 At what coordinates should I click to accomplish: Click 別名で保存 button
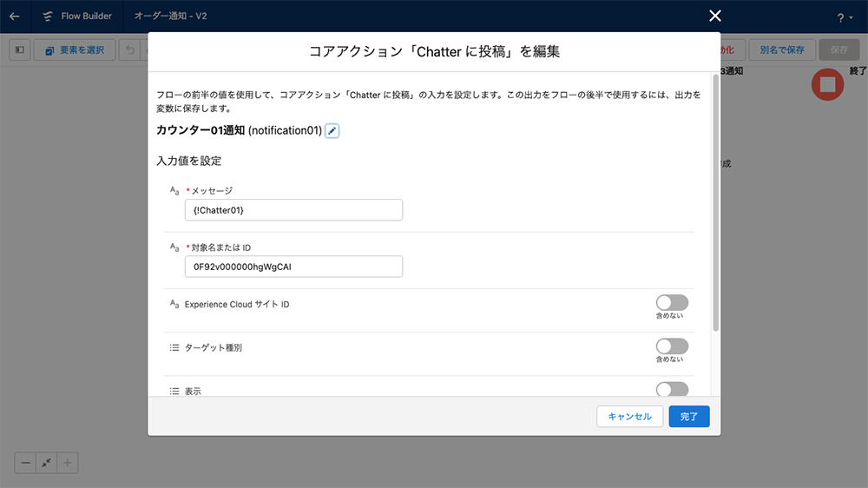pyautogui.click(x=782, y=49)
